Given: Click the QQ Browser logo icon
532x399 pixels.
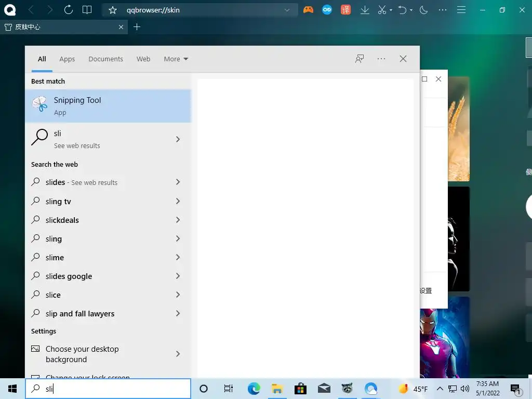Looking at the screenshot, I should point(10,10).
